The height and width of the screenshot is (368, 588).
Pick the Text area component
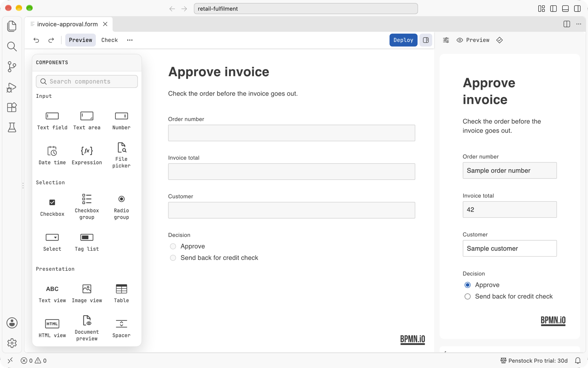click(x=87, y=121)
